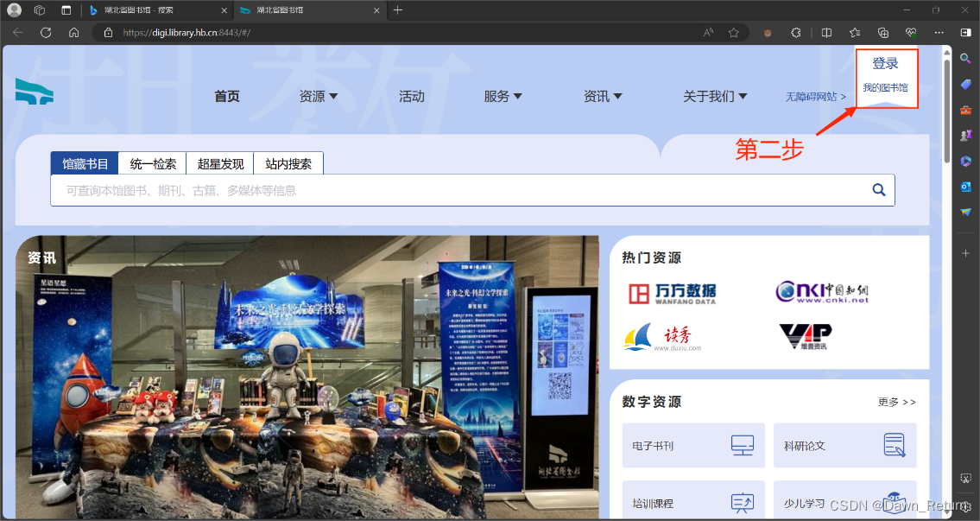Viewport: 980px width, 521px height.
Task: Open Edge settings and more menu
Action: (939, 33)
